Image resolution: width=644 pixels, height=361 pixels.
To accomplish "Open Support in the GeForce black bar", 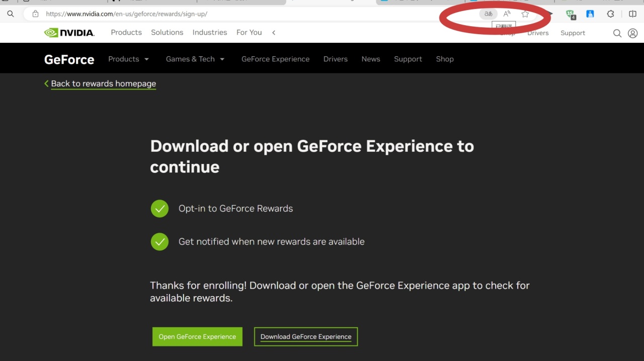I will point(408,59).
